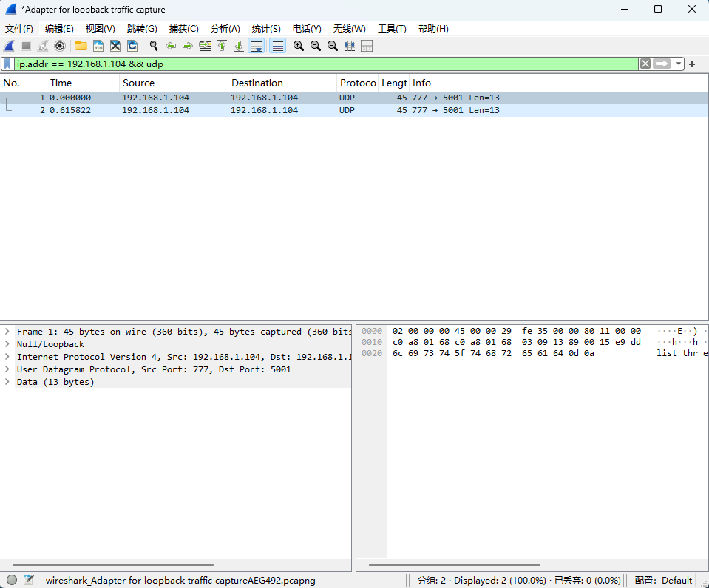The width and height of the screenshot is (709, 588).
Task: Expand Internet Protocol Version 4 node
Action: pyautogui.click(x=7, y=357)
